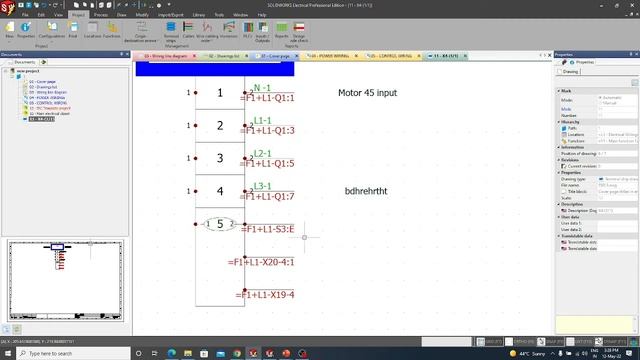Open the Harnesses manager
640x360 pixels.
point(229,30)
